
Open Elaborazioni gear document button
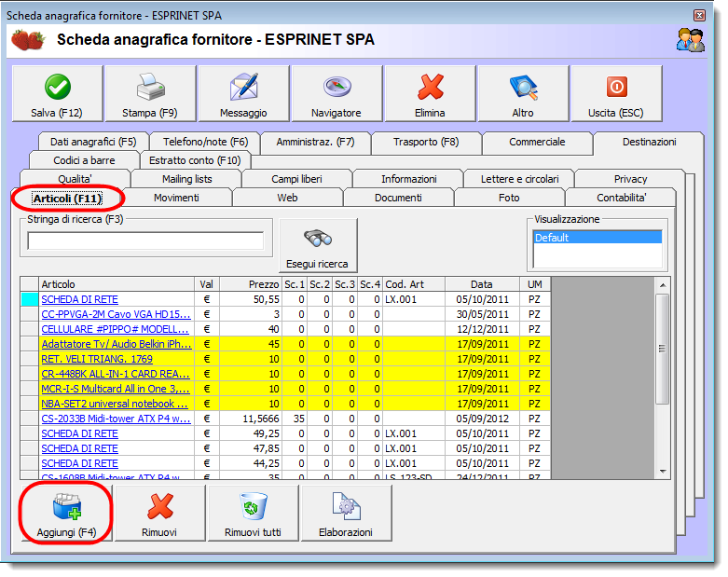tap(346, 513)
